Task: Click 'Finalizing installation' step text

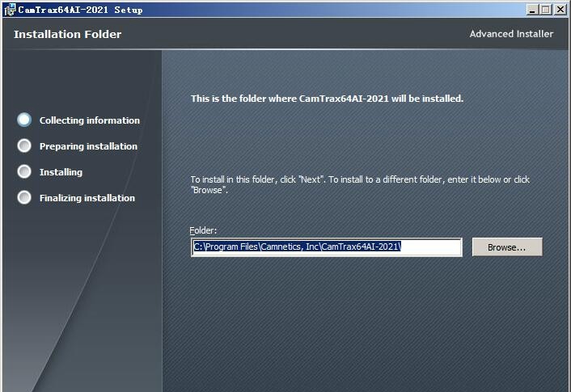Action: click(87, 198)
